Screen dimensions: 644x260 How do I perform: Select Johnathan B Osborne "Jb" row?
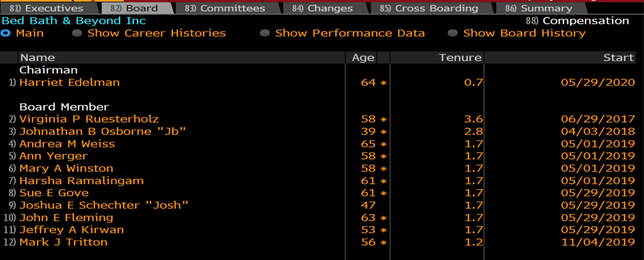pyautogui.click(x=103, y=132)
